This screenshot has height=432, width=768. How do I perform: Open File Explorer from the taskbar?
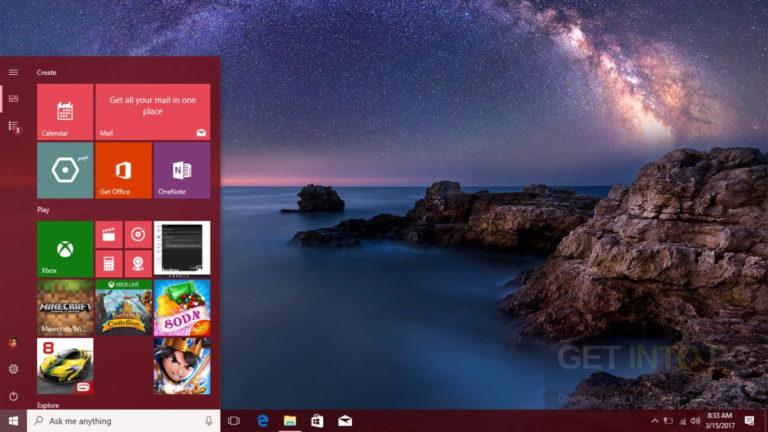[x=290, y=421]
